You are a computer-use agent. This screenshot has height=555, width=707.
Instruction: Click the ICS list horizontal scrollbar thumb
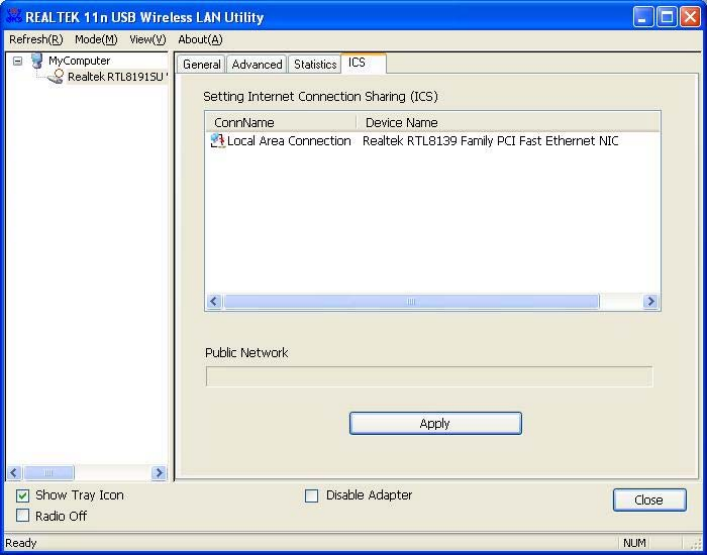(x=411, y=301)
